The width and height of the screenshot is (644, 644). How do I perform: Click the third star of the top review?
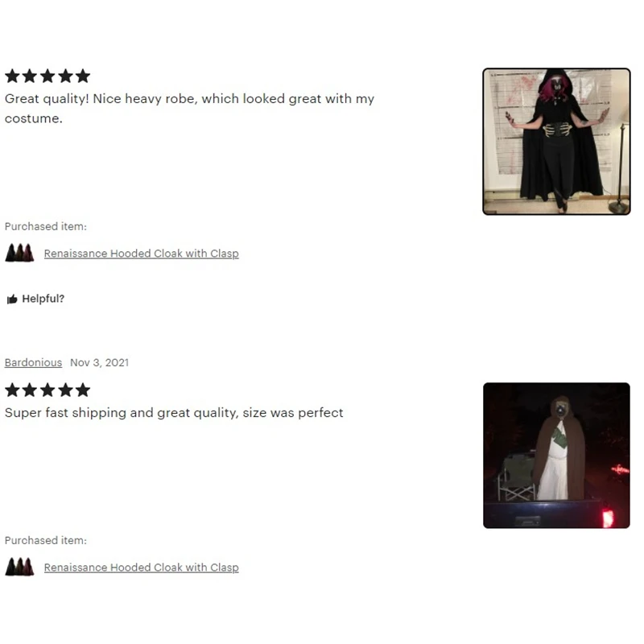point(47,76)
